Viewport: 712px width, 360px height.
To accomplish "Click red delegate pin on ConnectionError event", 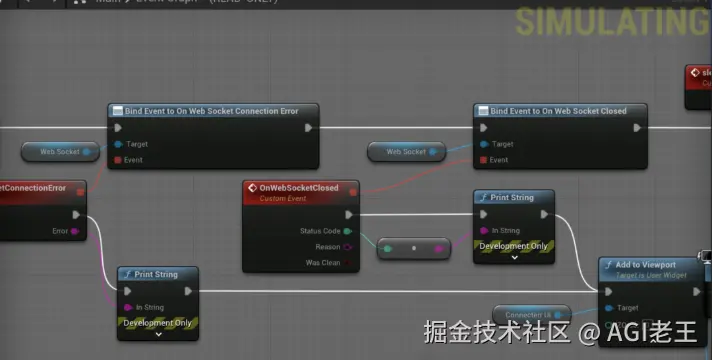I will (x=80, y=192).
